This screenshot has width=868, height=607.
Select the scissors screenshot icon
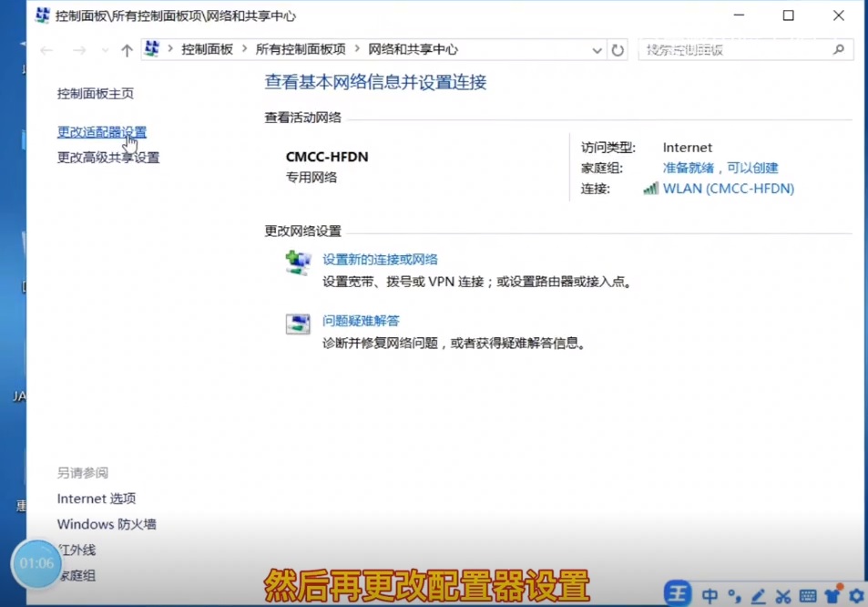pos(784,594)
